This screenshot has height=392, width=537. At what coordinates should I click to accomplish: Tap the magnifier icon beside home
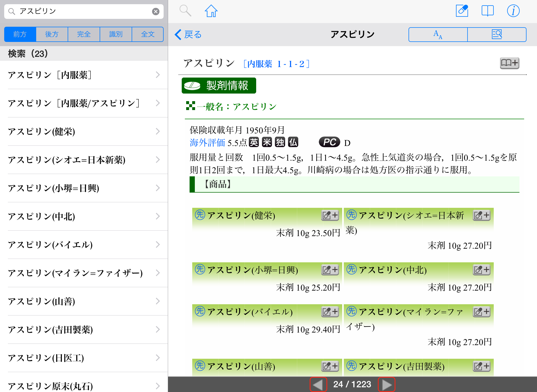185,11
